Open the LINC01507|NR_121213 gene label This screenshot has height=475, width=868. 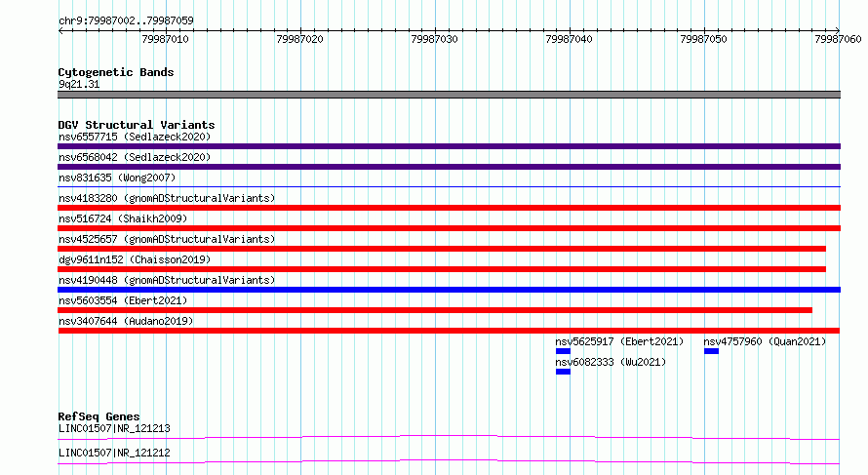click(x=114, y=428)
